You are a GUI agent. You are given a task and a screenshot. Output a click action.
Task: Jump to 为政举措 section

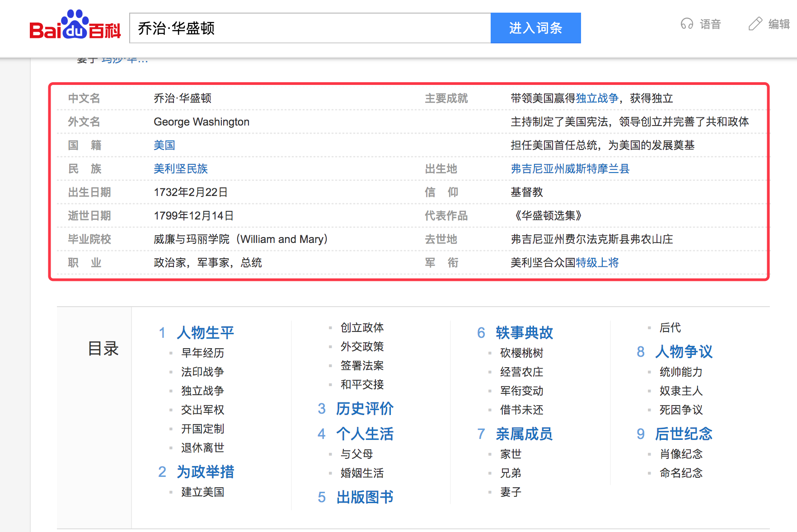pos(206,471)
